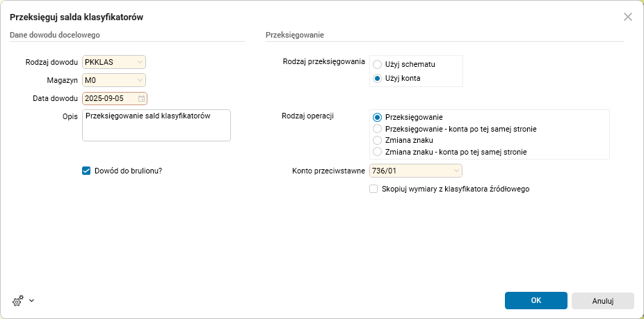
Task: Select Przeksięgowanie - konta po tej samej stronie
Action: point(378,129)
